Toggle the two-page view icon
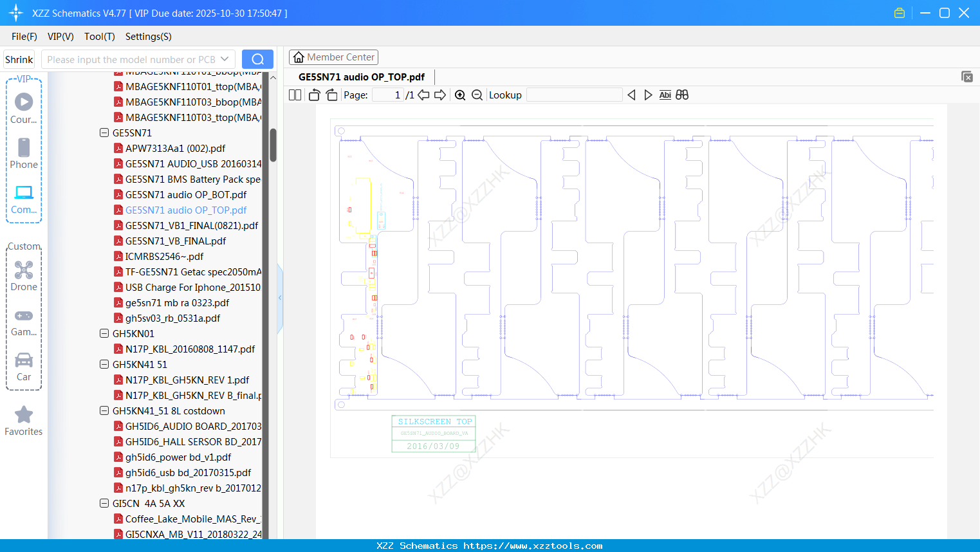The height and width of the screenshot is (552, 980). click(295, 95)
